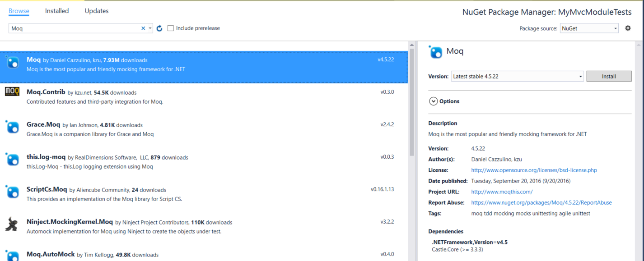Click the package list vertical scrollbar thumb
644x261 pixels.
(412, 103)
